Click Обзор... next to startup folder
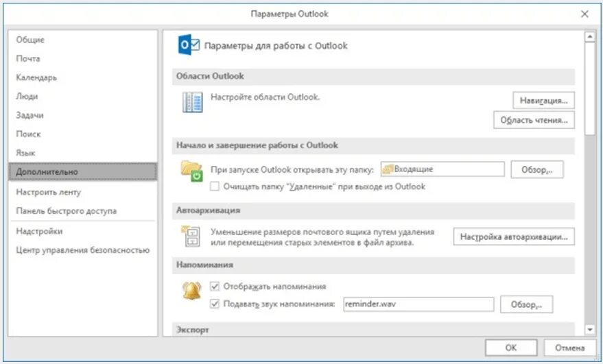 (x=537, y=169)
